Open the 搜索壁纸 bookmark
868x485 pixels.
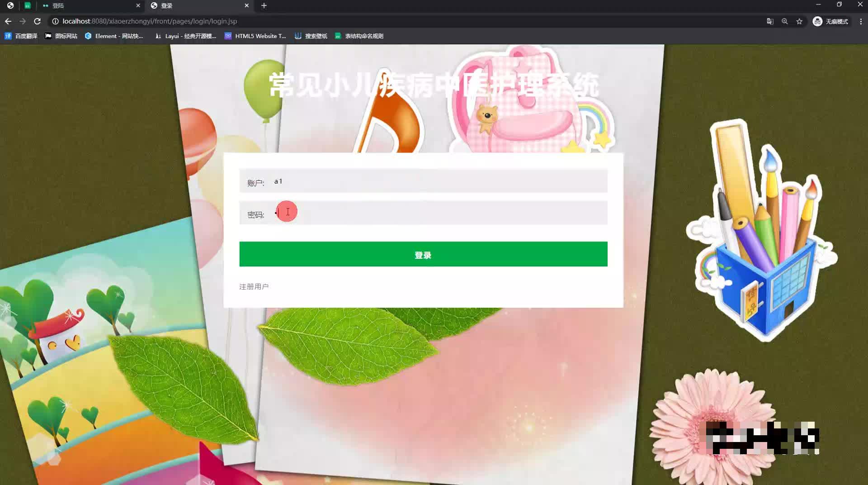point(311,36)
